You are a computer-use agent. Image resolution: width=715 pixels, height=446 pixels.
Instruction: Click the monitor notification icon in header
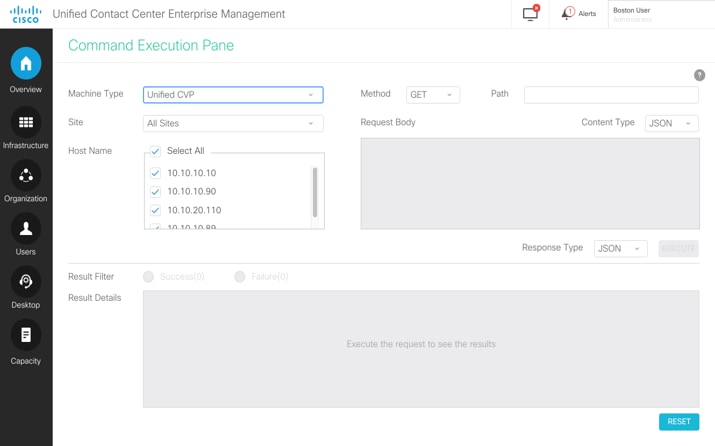pyautogui.click(x=530, y=13)
